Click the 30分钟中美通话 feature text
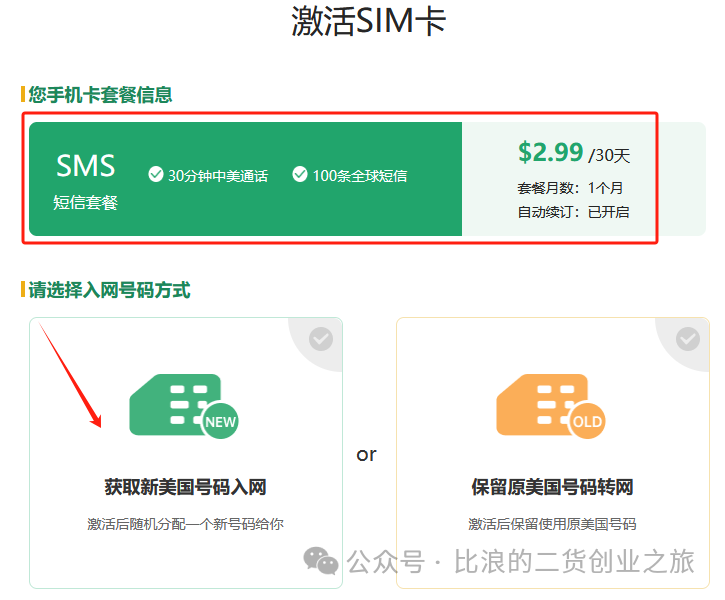The height and width of the screenshot is (600, 725). pos(218,176)
